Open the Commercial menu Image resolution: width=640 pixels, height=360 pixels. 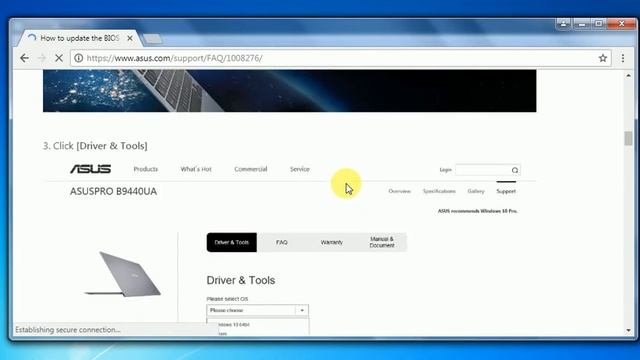pyautogui.click(x=251, y=169)
